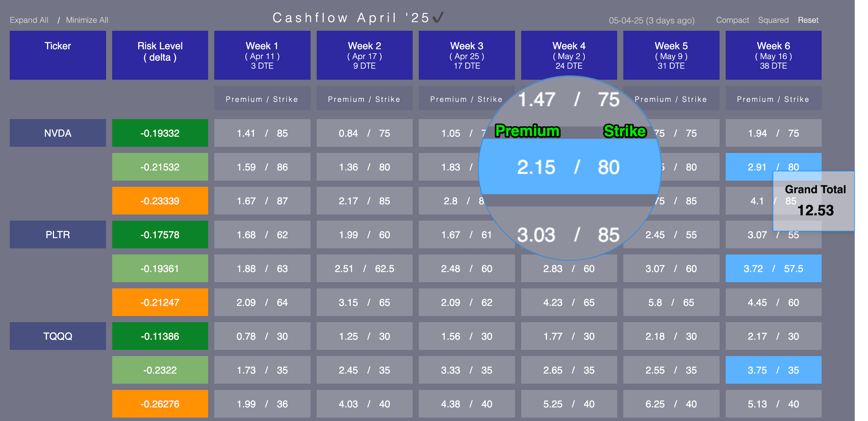Switch to Compact view
Screen dimensions: 868x421
(x=732, y=20)
